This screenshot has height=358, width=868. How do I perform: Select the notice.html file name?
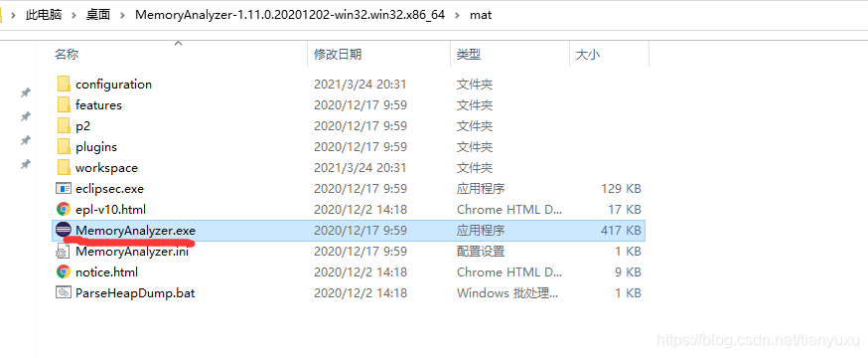click(x=107, y=272)
